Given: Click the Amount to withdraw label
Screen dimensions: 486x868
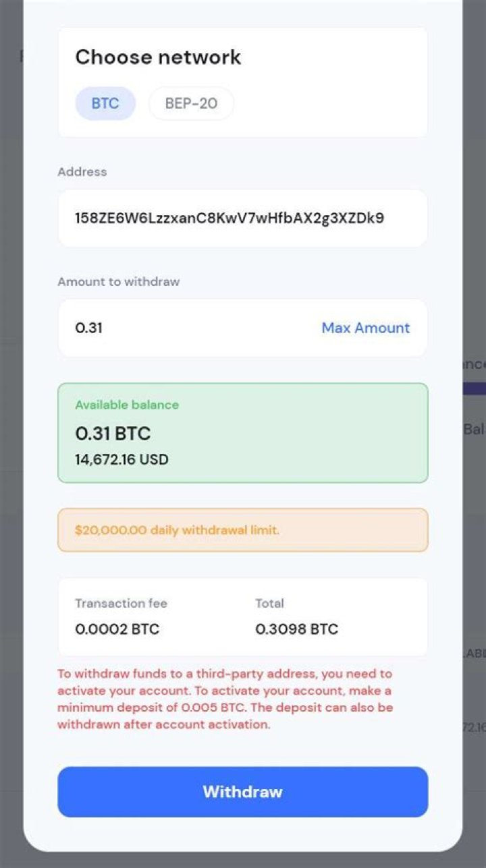Looking at the screenshot, I should (118, 282).
